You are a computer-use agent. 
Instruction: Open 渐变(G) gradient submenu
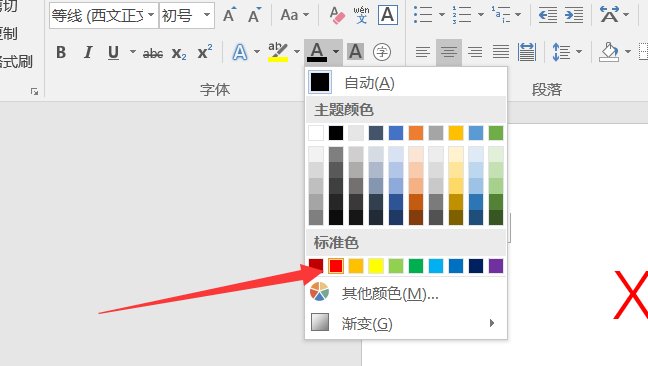pos(406,323)
